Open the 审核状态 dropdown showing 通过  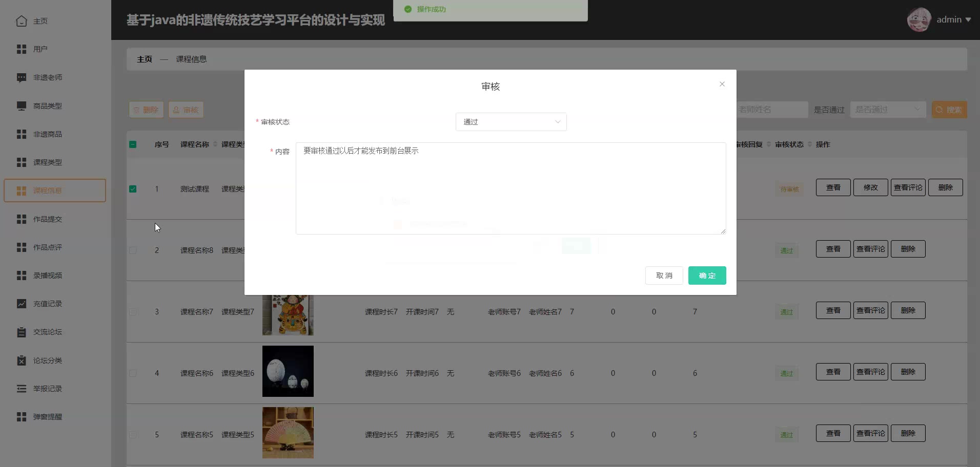(511, 122)
